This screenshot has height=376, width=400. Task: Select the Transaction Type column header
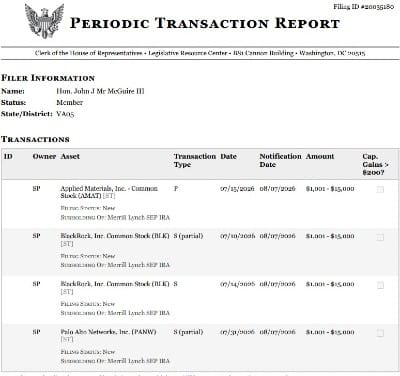tap(195, 160)
